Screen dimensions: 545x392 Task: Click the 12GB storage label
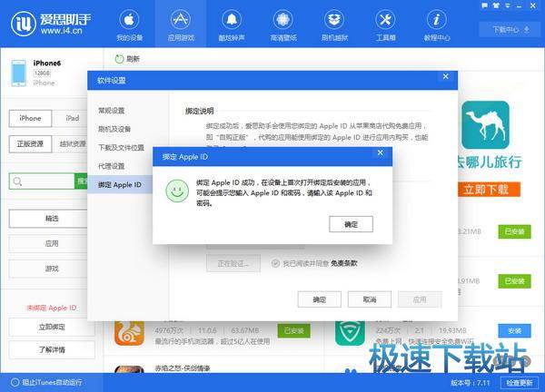(x=42, y=73)
